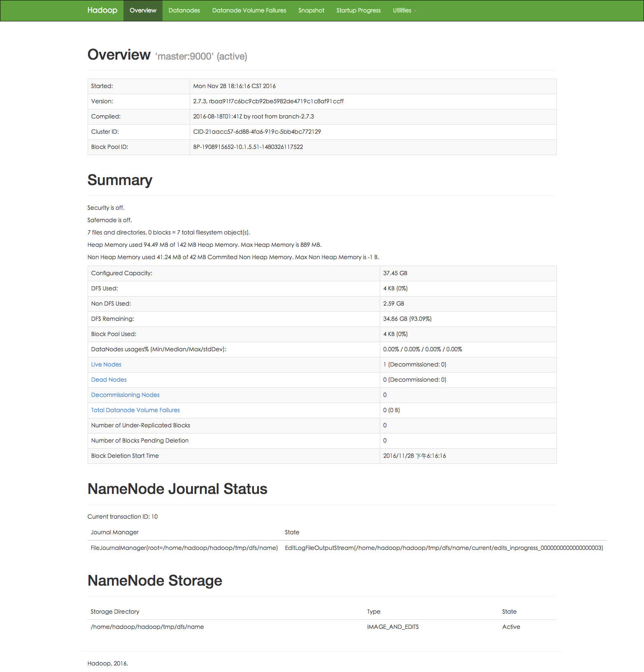
Task: Click the NameNode Journal Status heading
Action: 177,489
